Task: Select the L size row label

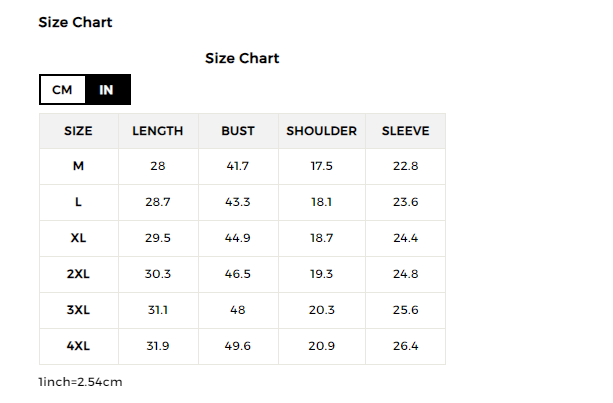Action: [x=78, y=202]
